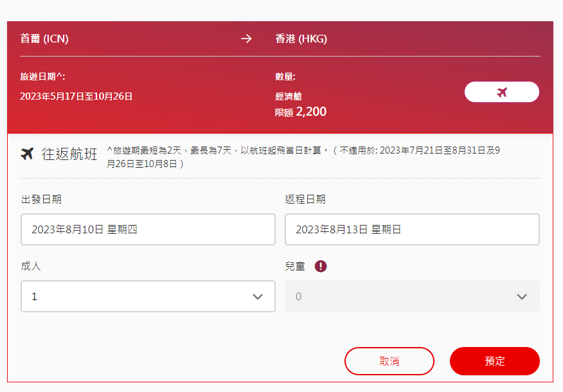
Task: Open the 成人 passenger count dropdown
Action: [x=148, y=296]
